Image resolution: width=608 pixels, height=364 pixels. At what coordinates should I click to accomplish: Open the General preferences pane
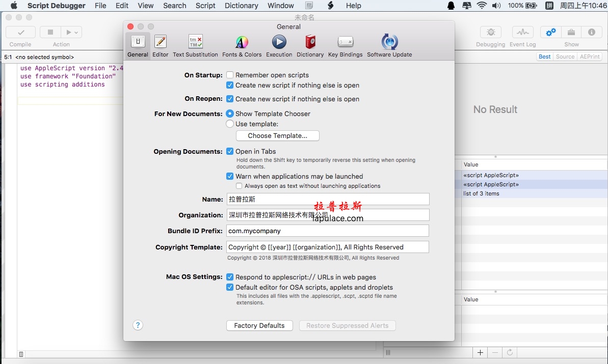(138, 46)
